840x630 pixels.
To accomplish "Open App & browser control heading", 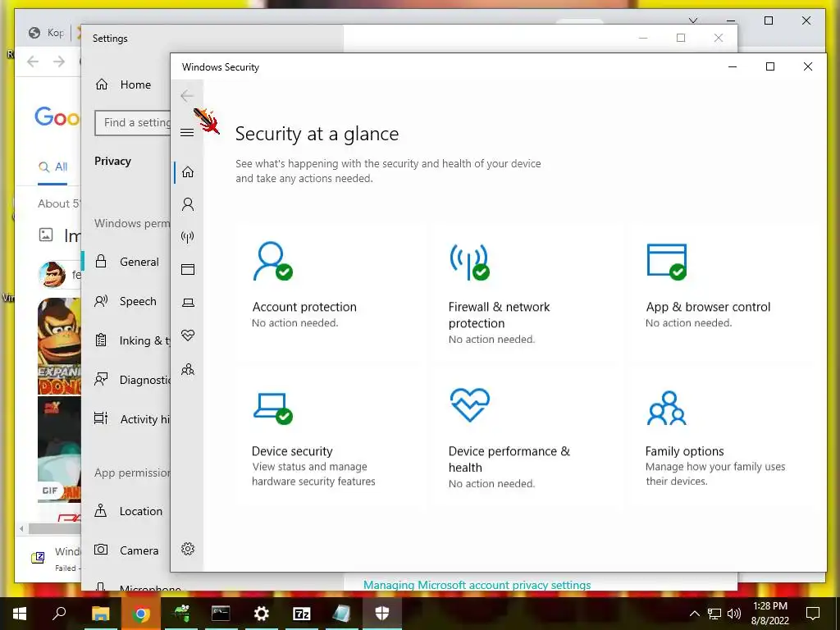I will (708, 307).
